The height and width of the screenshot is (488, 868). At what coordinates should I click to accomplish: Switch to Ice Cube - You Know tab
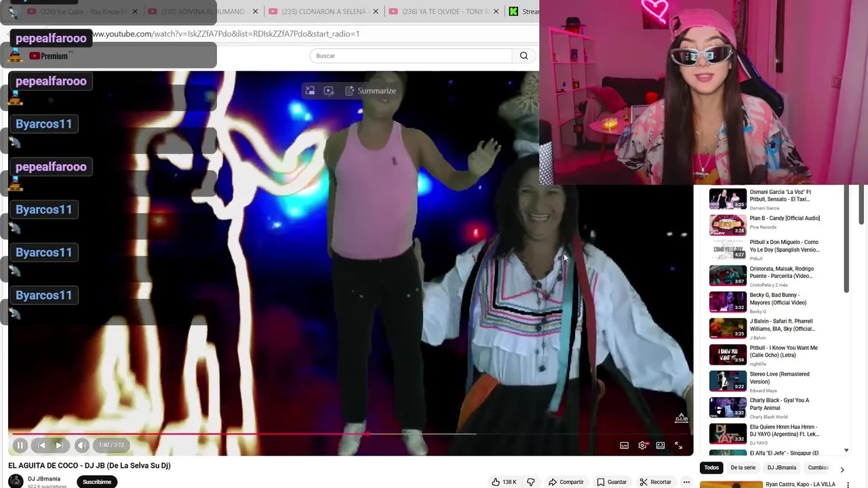(83, 12)
